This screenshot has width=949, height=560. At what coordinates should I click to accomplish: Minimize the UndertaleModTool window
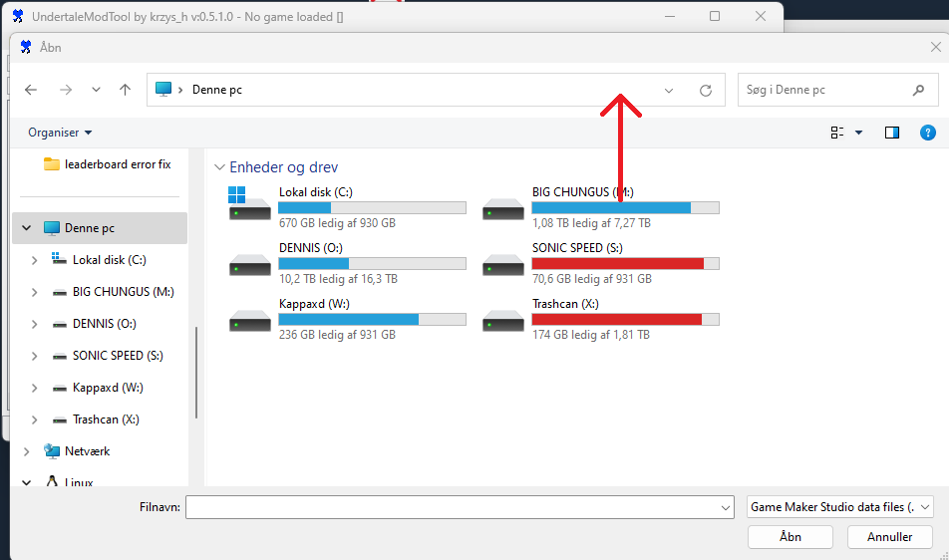(670, 16)
